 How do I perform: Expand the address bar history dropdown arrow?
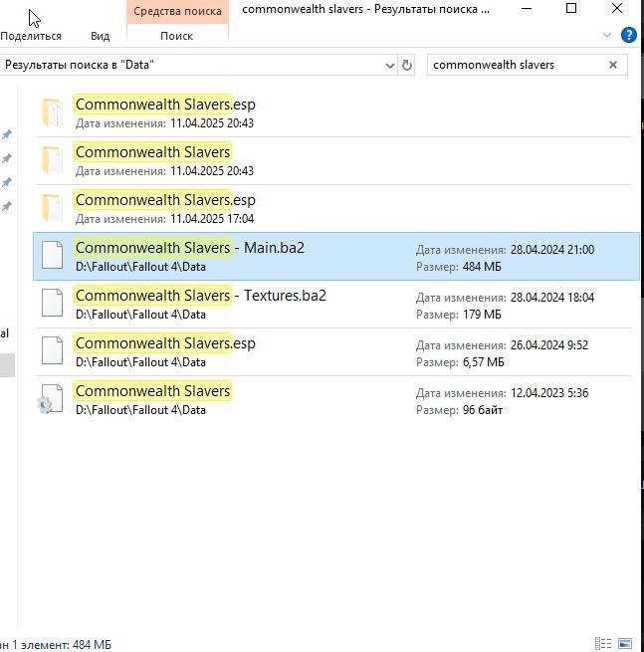click(x=389, y=65)
